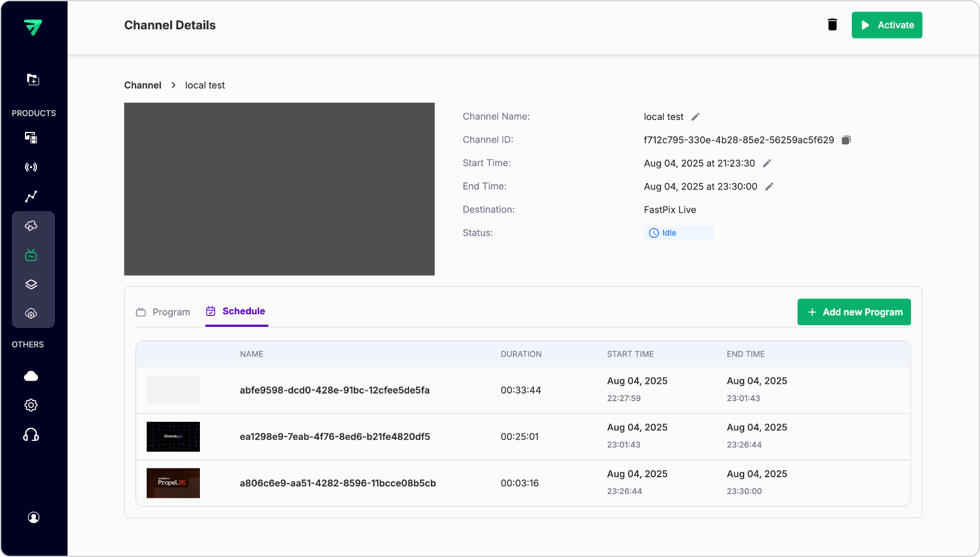The height and width of the screenshot is (557, 980).
Task: Edit Start Time with pencil icon
Action: point(767,163)
